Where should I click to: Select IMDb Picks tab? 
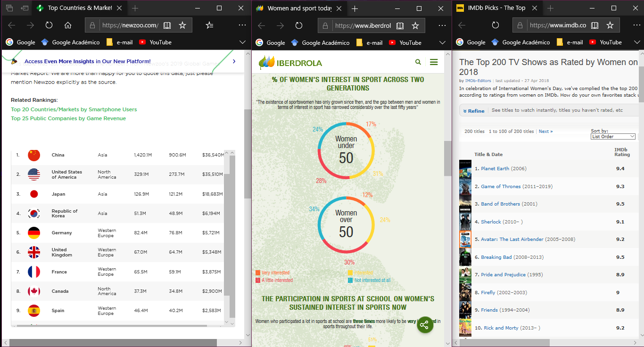(497, 8)
